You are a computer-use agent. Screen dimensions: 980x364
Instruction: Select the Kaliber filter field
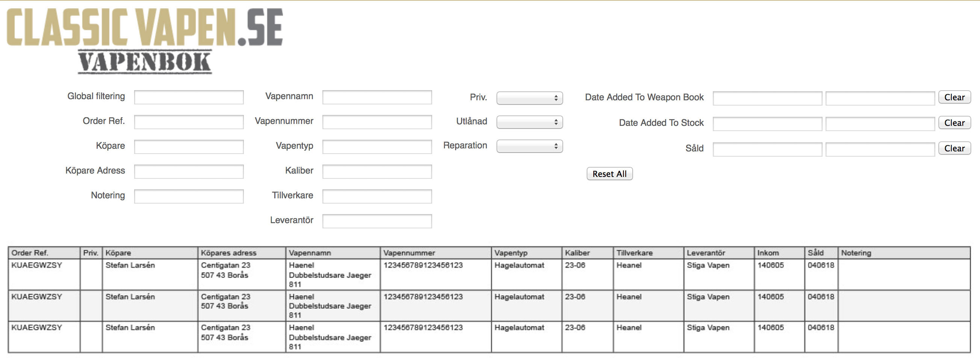pyautogui.click(x=377, y=172)
